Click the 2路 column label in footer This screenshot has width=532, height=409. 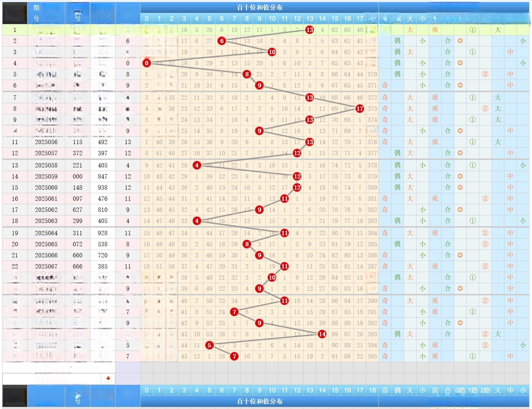[485, 390]
